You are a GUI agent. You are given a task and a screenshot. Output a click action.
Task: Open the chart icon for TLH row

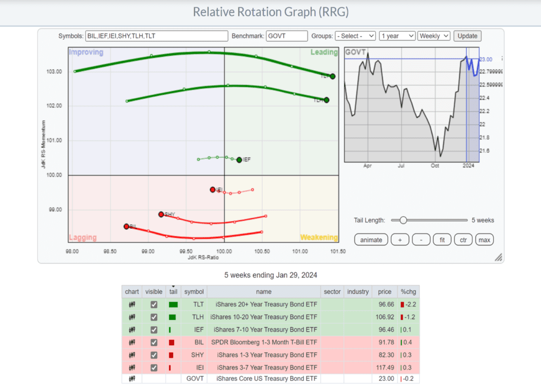[132, 317]
